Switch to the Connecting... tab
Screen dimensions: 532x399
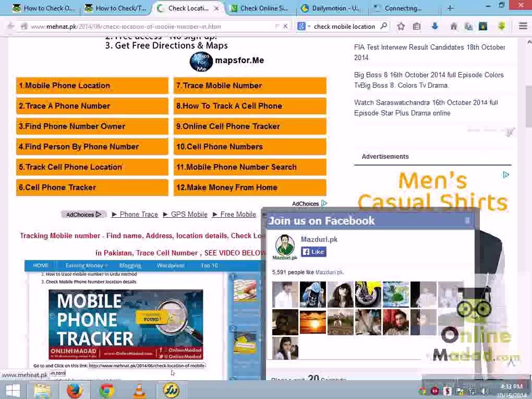coord(403,8)
